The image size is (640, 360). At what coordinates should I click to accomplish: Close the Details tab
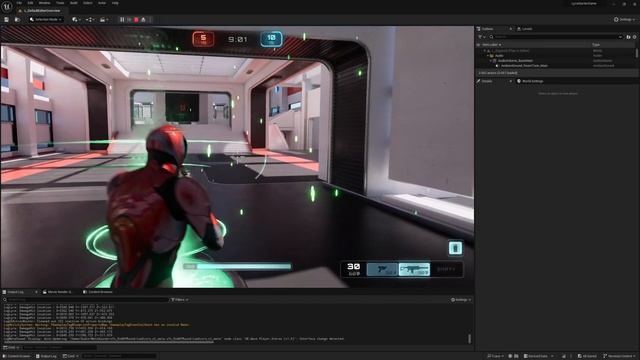point(511,81)
